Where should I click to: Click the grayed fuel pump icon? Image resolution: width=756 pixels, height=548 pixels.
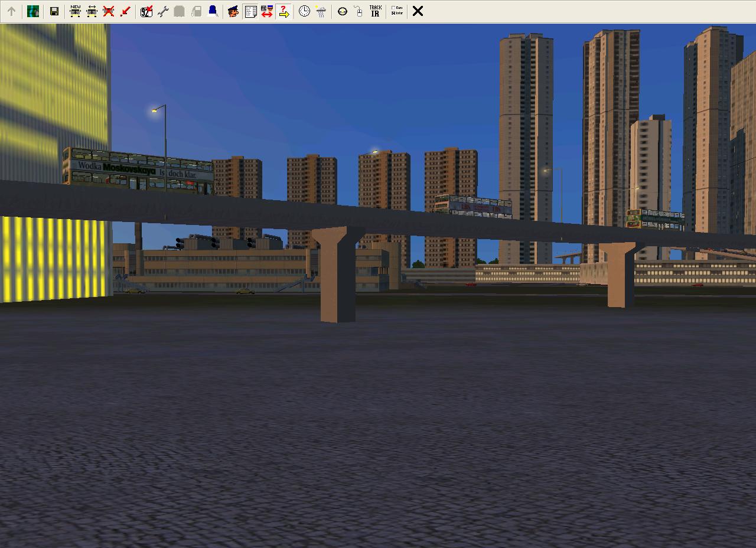click(x=197, y=11)
